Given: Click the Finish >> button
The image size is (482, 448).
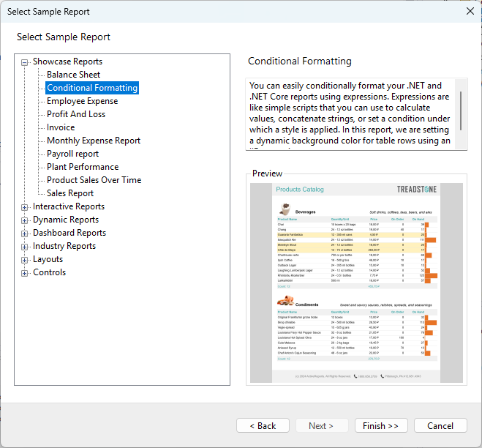Looking at the screenshot, I should (x=381, y=425).
